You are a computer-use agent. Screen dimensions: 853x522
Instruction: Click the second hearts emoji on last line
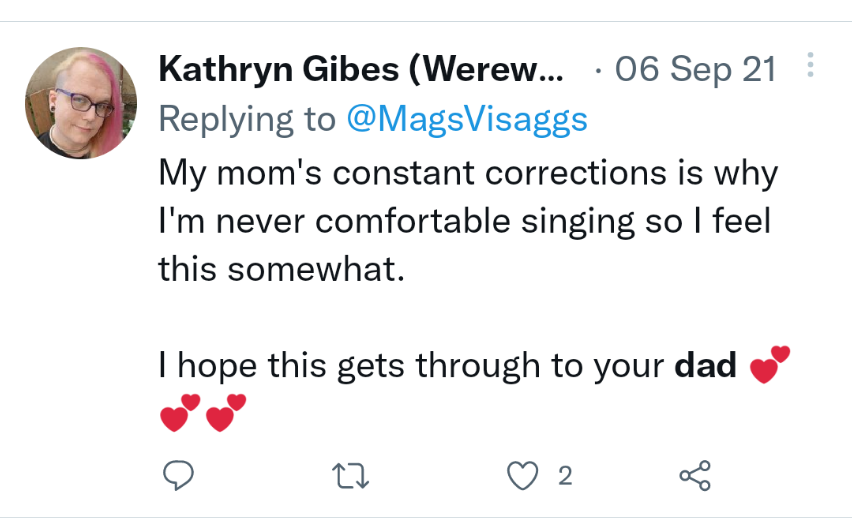click(x=226, y=413)
